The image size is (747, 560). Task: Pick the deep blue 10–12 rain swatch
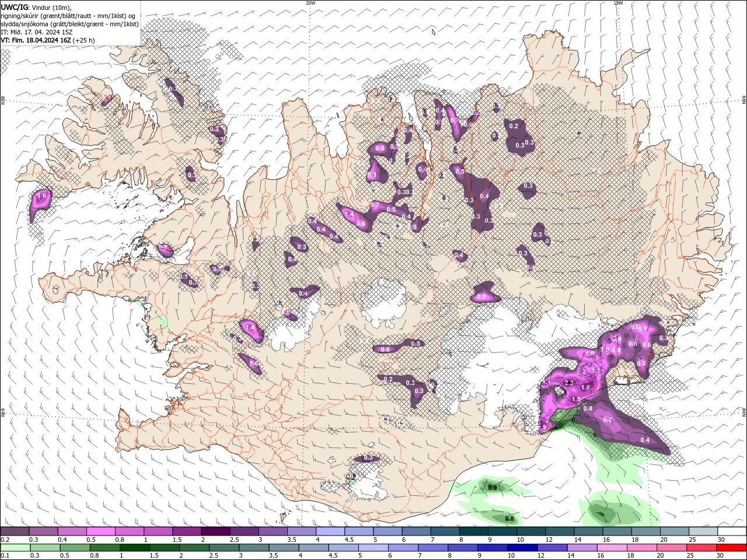522,548
